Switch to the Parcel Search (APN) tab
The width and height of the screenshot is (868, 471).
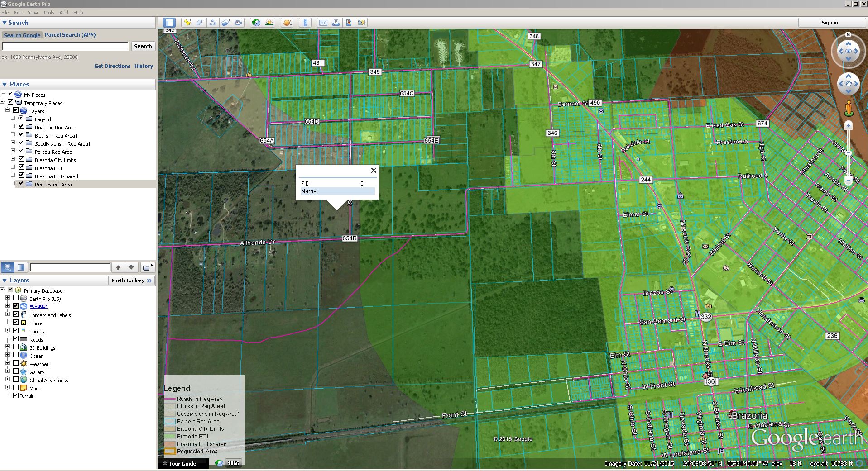[x=70, y=35]
